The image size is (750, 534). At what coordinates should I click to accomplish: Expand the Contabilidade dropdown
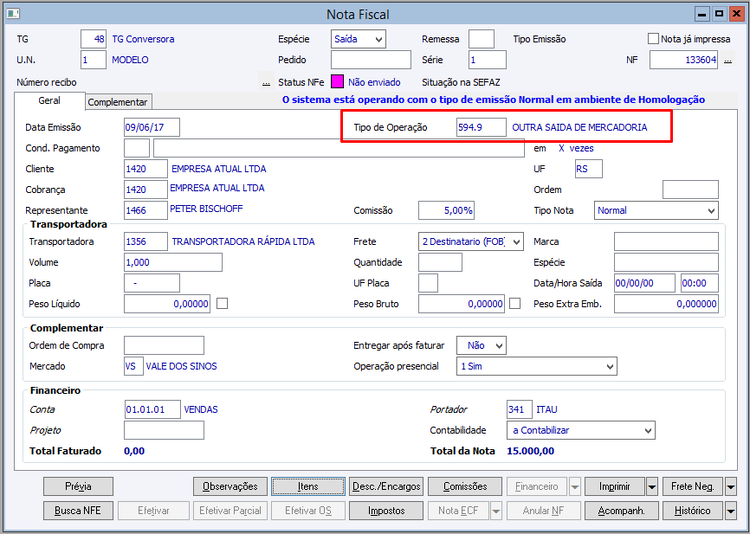(x=581, y=430)
